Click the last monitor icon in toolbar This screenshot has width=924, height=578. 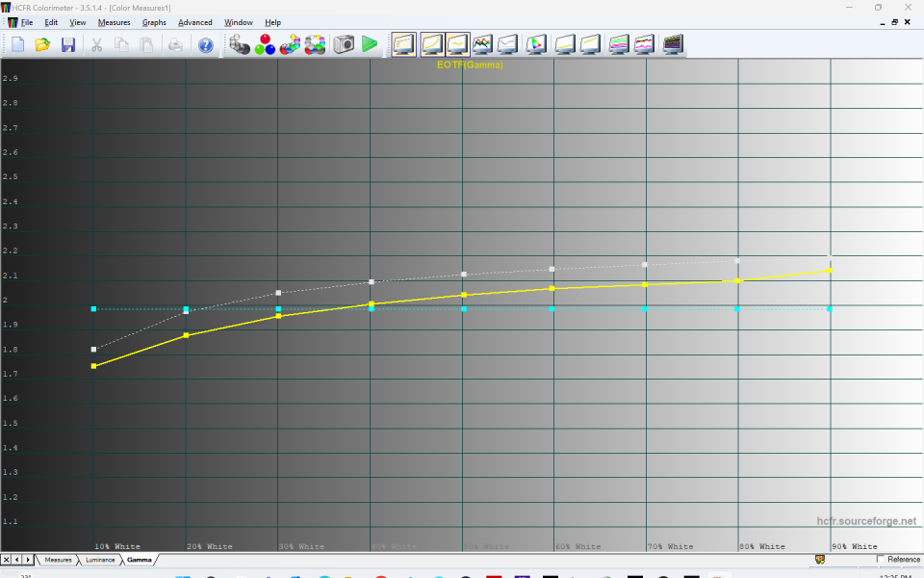pos(673,44)
